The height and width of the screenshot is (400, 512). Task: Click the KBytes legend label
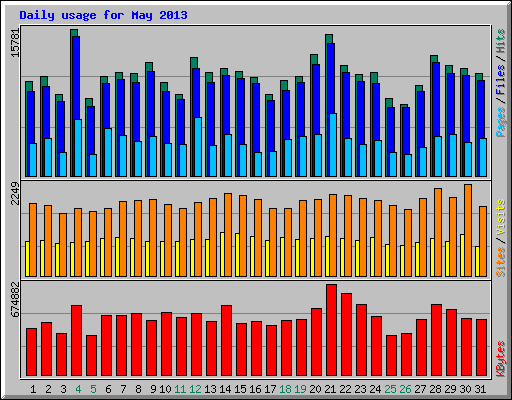click(501, 359)
